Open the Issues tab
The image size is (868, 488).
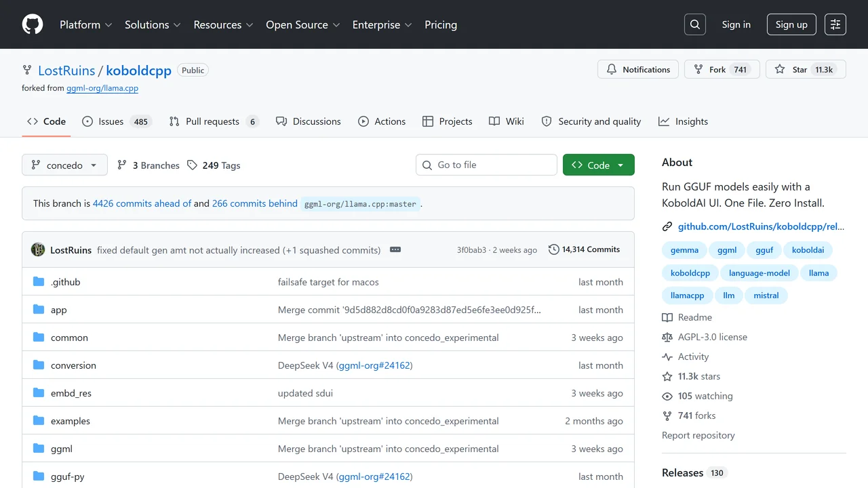[116, 121]
